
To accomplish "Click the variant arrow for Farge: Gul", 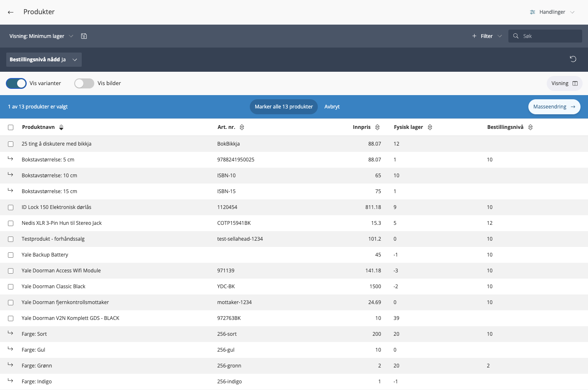I will pyautogui.click(x=10, y=349).
